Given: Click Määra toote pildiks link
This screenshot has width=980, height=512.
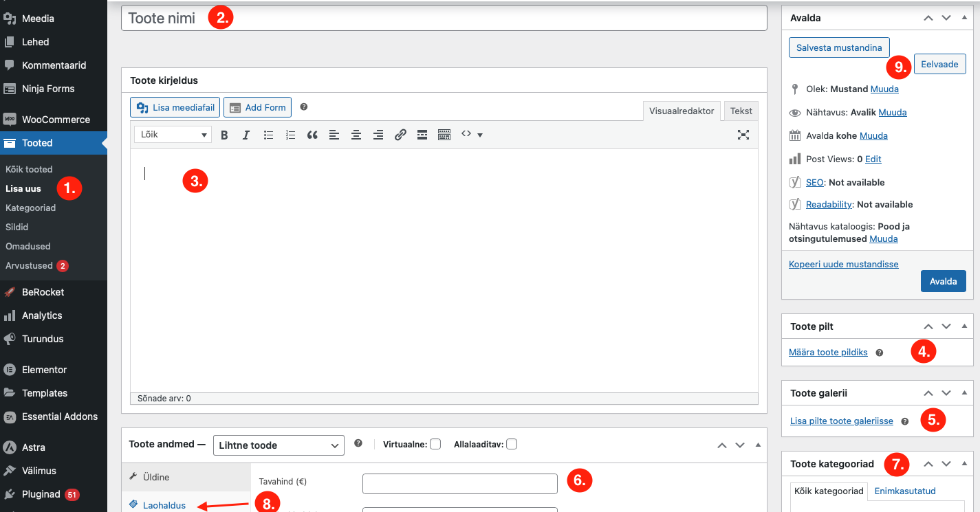Looking at the screenshot, I should [828, 353].
